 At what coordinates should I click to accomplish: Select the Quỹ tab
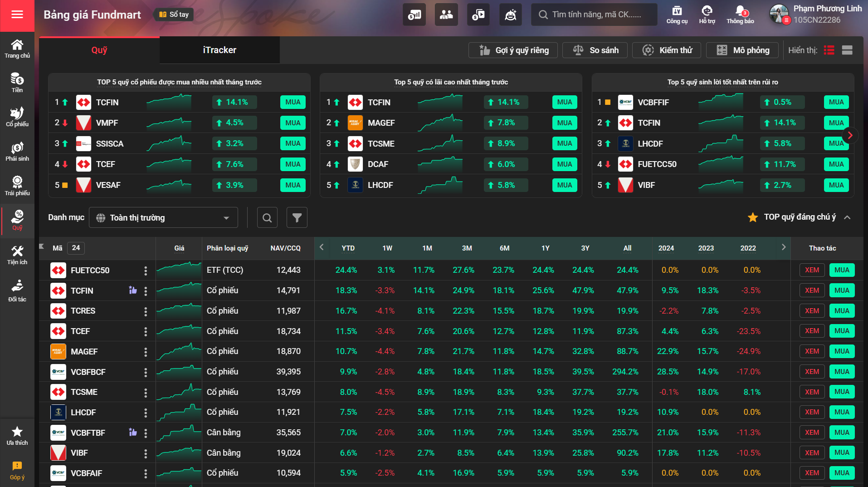[99, 50]
